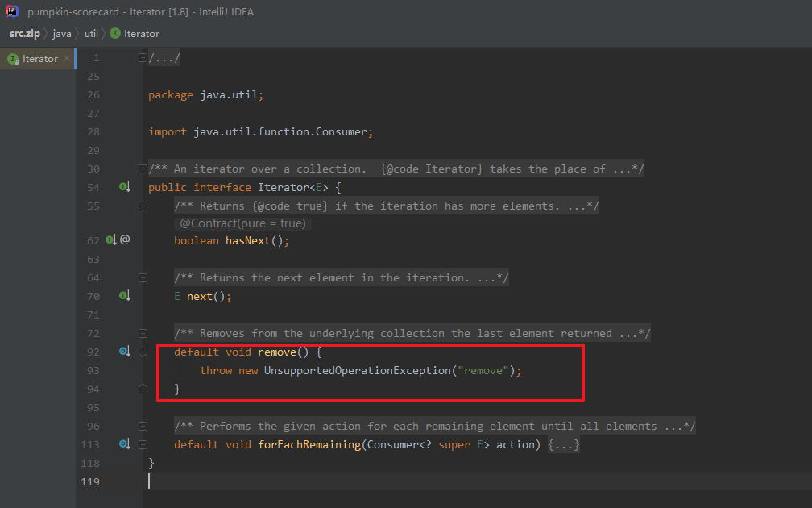The width and height of the screenshot is (812, 508).
Task: Expand the 'Removes from the underlying collection' javadoc
Action: (143, 333)
